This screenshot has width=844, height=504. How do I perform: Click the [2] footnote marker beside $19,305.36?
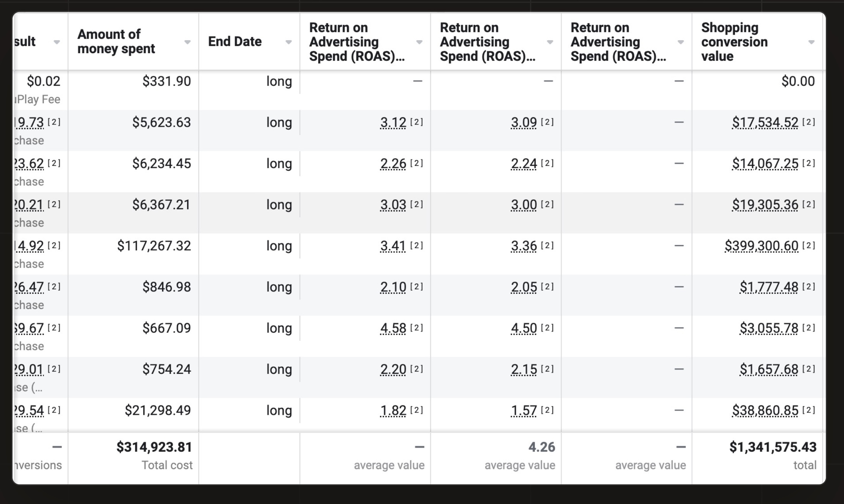809,204
